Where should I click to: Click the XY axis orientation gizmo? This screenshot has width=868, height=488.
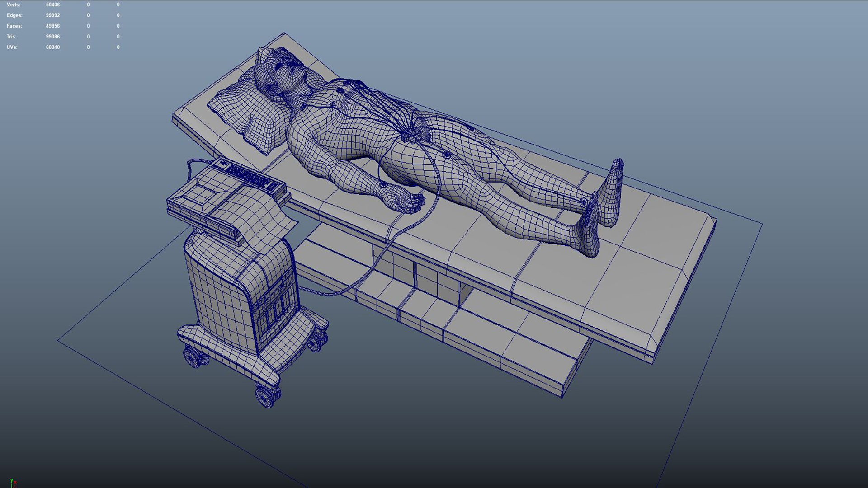coord(13,483)
